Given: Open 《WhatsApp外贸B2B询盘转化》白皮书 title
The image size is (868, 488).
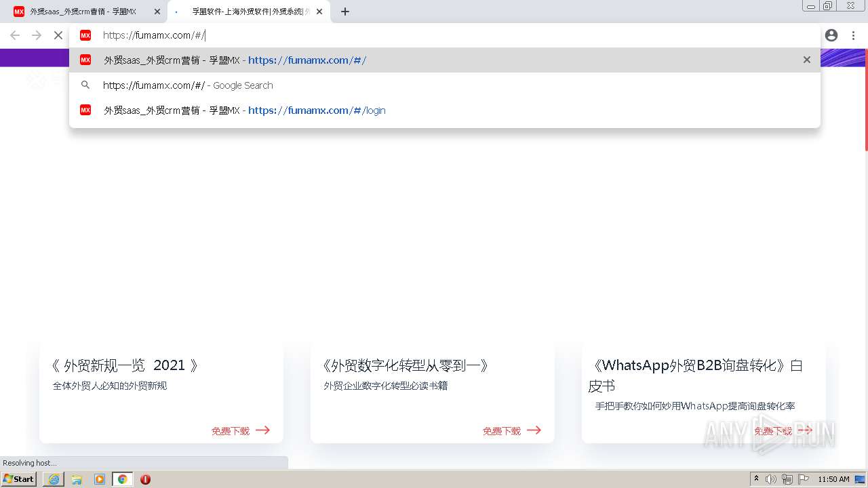Looking at the screenshot, I should pyautogui.click(x=696, y=375).
